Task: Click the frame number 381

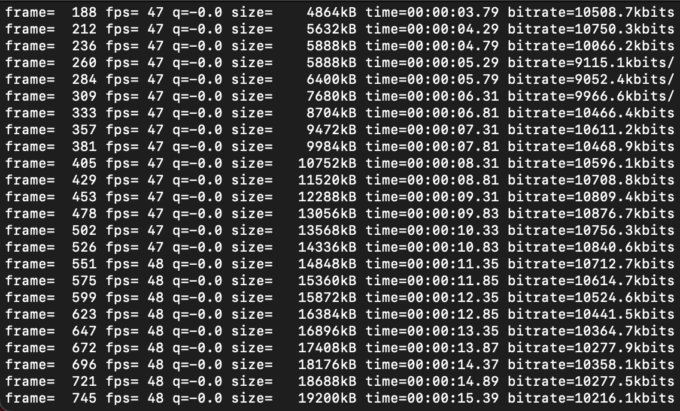Action: [x=84, y=147]
